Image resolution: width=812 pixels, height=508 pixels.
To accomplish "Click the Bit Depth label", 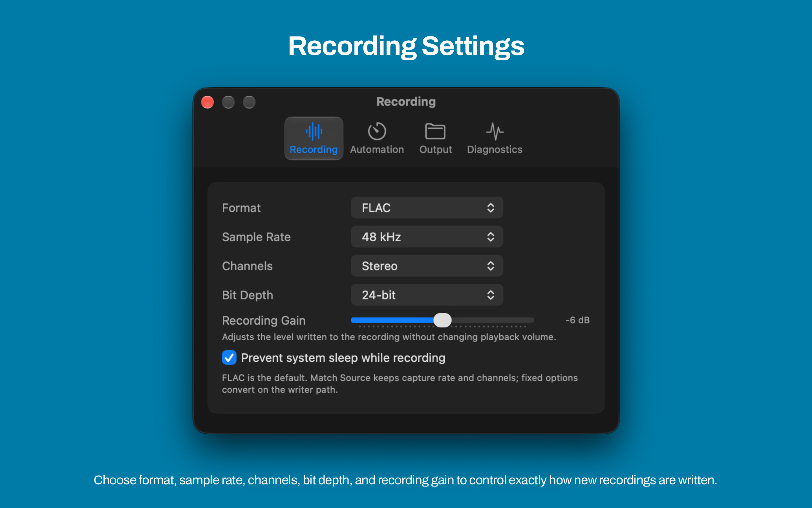I will [x=248, y=295].
